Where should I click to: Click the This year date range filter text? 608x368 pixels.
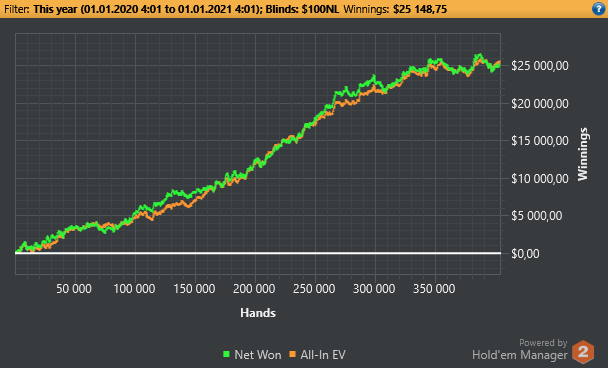pos(147,9)
